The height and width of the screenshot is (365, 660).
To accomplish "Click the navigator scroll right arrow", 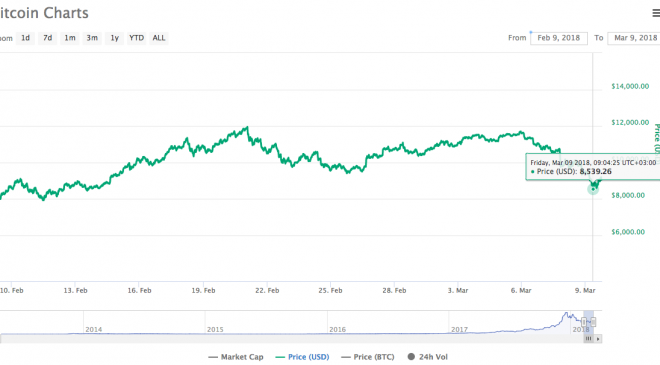I will pos(598,338).
